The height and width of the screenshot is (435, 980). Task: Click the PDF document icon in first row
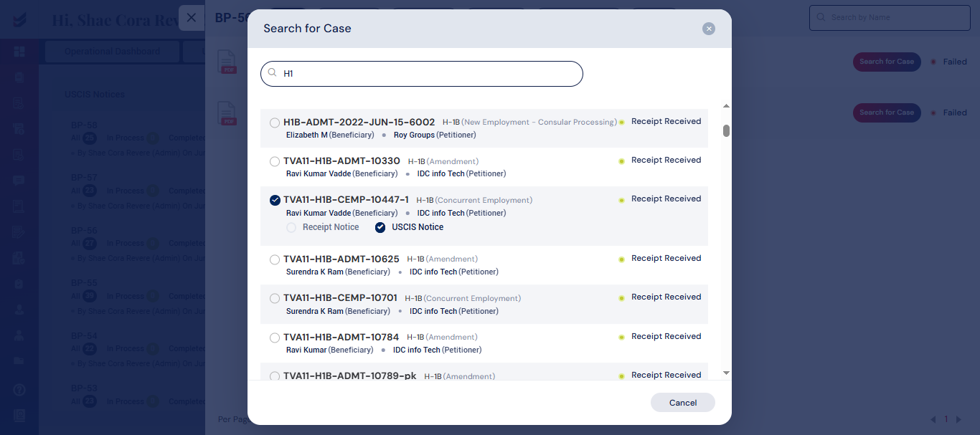tap(227, 62)
